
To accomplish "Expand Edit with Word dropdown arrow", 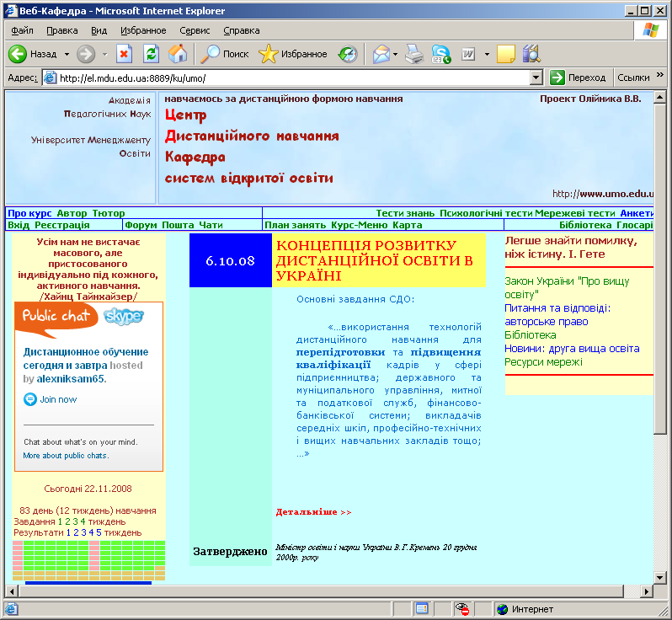I will coord(487,54).
